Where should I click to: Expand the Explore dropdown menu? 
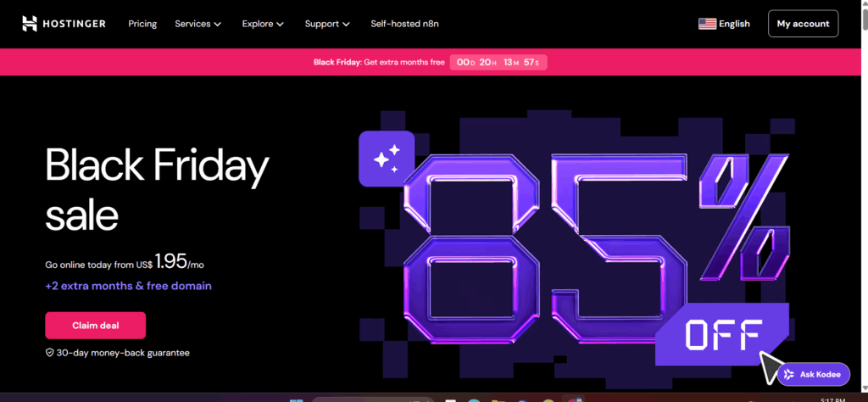point(263,24)
